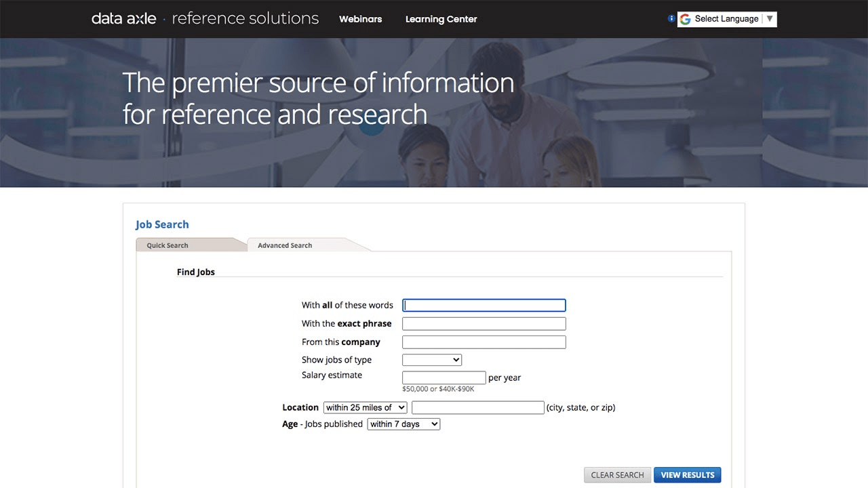Screen dimensions: 868x488
Task: Focus the 'With all of these words' field
Action: (x=484, y=306)
